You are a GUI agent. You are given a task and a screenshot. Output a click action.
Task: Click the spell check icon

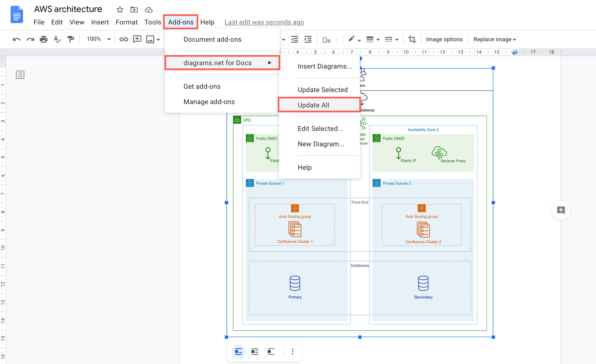[57, 39]
